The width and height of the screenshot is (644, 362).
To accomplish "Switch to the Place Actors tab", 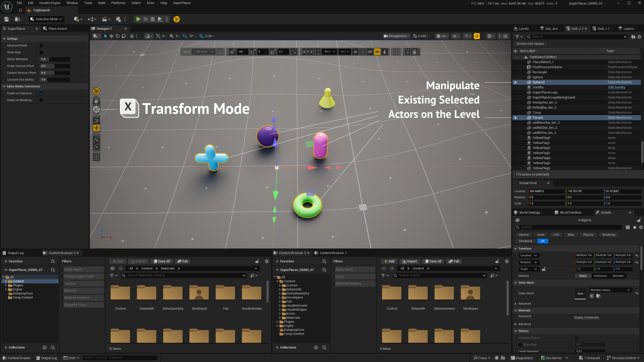I will pyautogui.click(x=55, y=29).
